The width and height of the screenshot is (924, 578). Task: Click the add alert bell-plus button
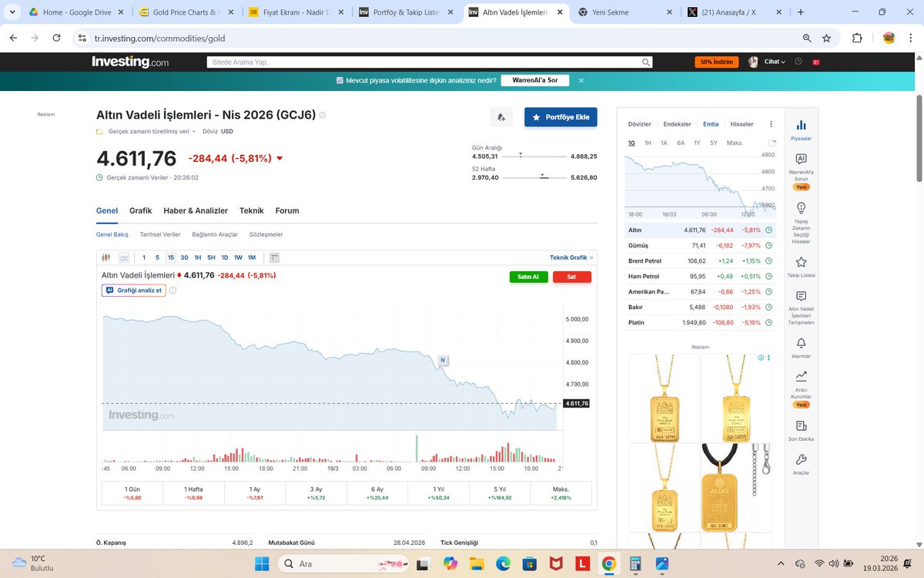pyautogui.click(x=501, y=117)
